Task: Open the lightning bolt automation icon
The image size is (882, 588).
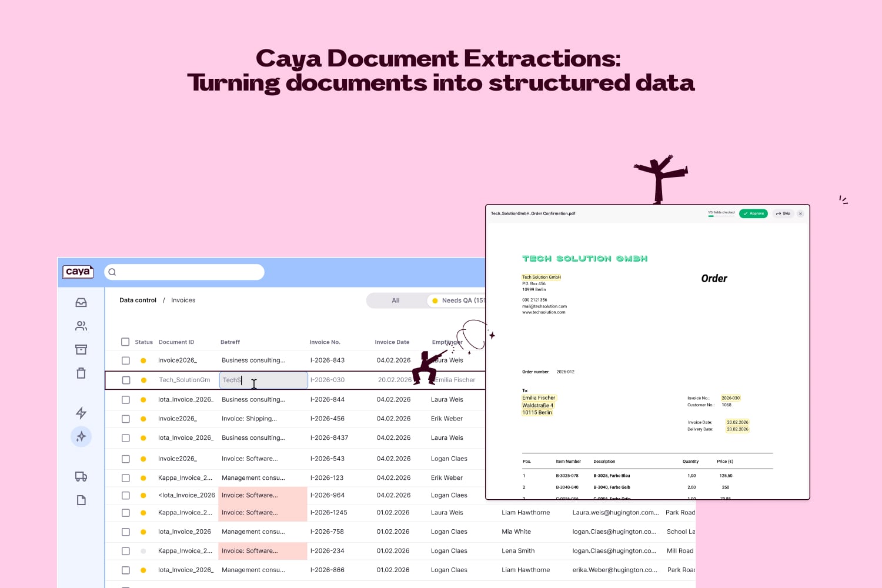Action: pos(81,413)
